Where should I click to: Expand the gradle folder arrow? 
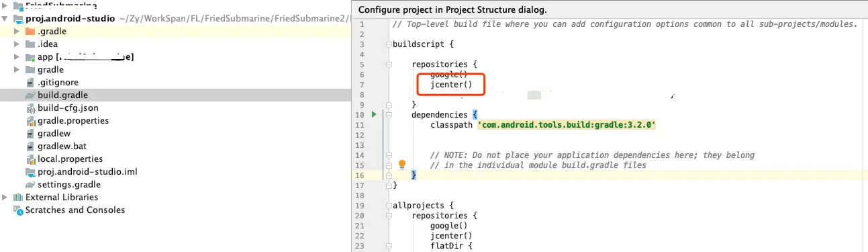tap(17, 70)
